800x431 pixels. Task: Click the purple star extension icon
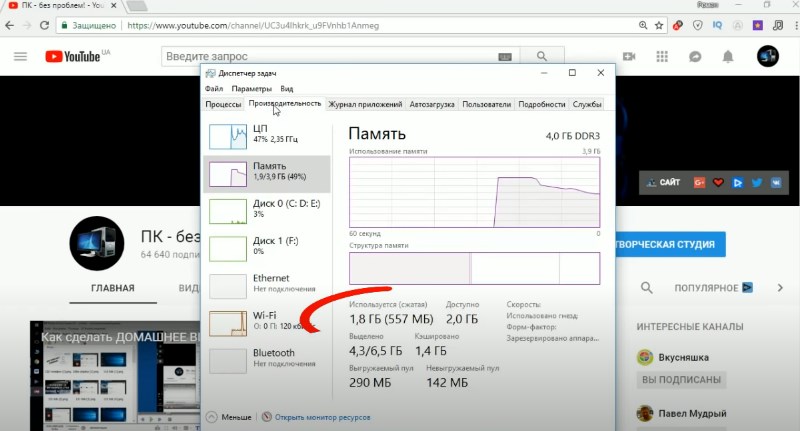(758, 26)
